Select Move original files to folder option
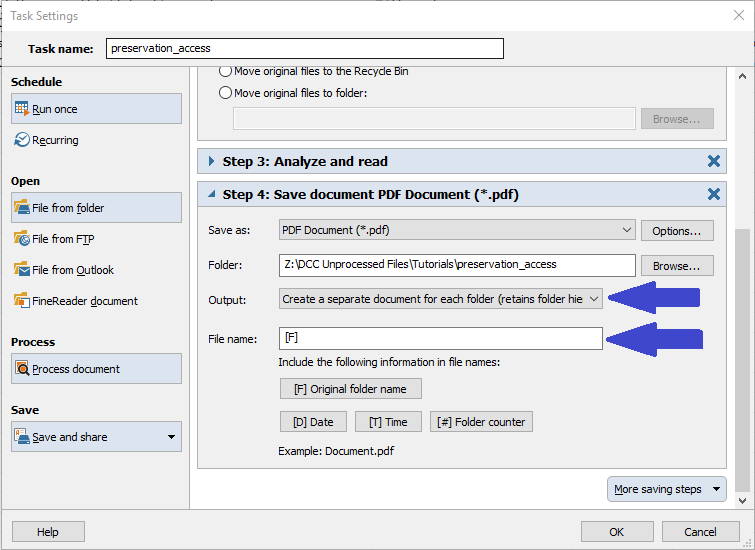This screenshot has height=550, width=755. coord(225,93)
